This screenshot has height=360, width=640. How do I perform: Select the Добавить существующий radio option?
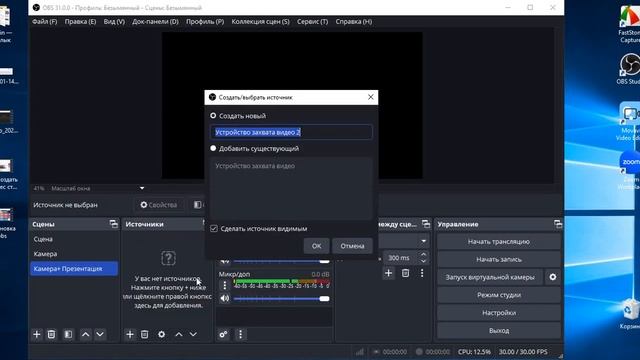pyautogui.click(x=213, y=148)
